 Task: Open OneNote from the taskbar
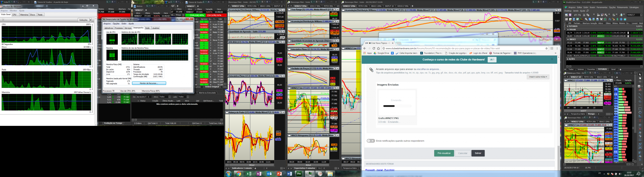pyautogui.click(x=259, y=174)
